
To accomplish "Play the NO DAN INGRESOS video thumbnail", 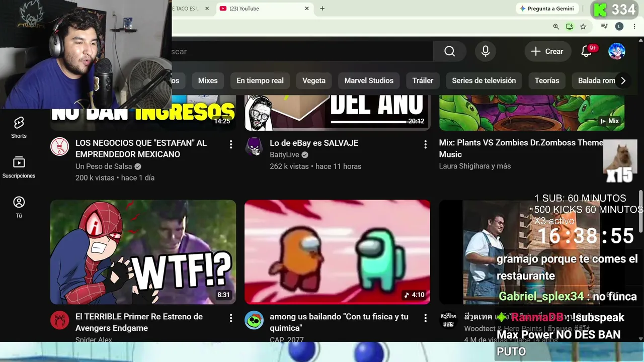I will point(143,113).
